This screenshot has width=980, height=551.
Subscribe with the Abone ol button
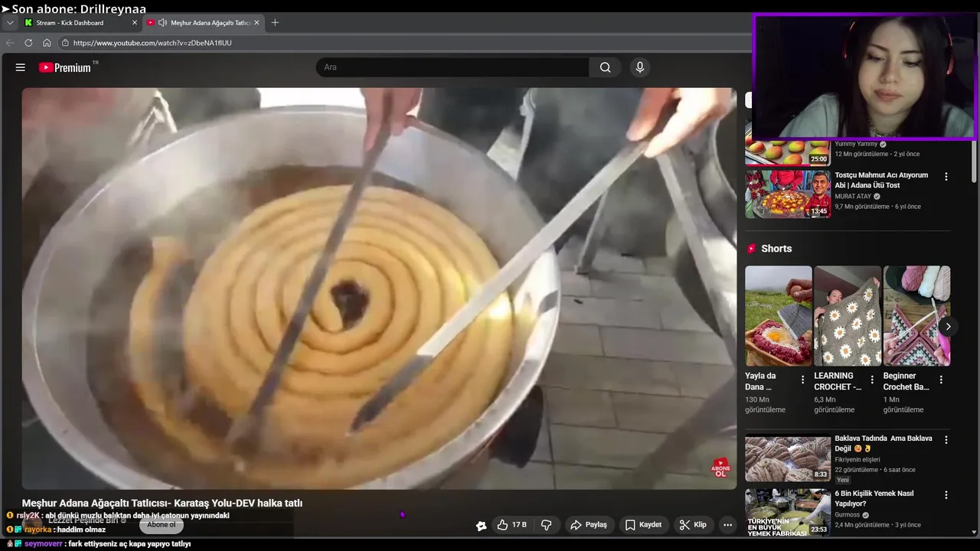pyautogui.click(x=162, y=525)
